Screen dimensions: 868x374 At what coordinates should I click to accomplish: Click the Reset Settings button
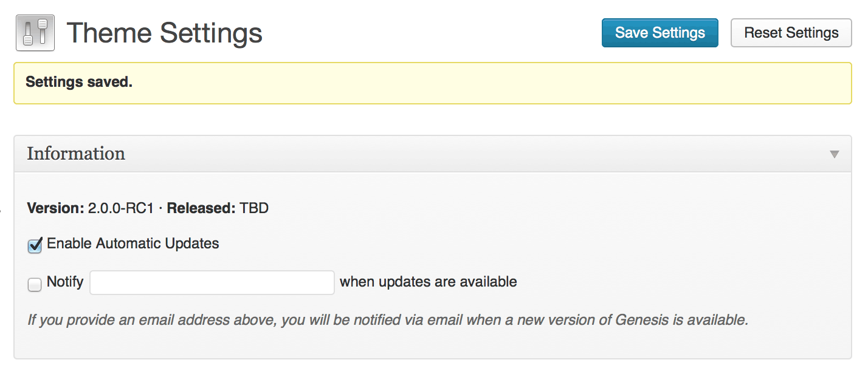coord(791,33)
